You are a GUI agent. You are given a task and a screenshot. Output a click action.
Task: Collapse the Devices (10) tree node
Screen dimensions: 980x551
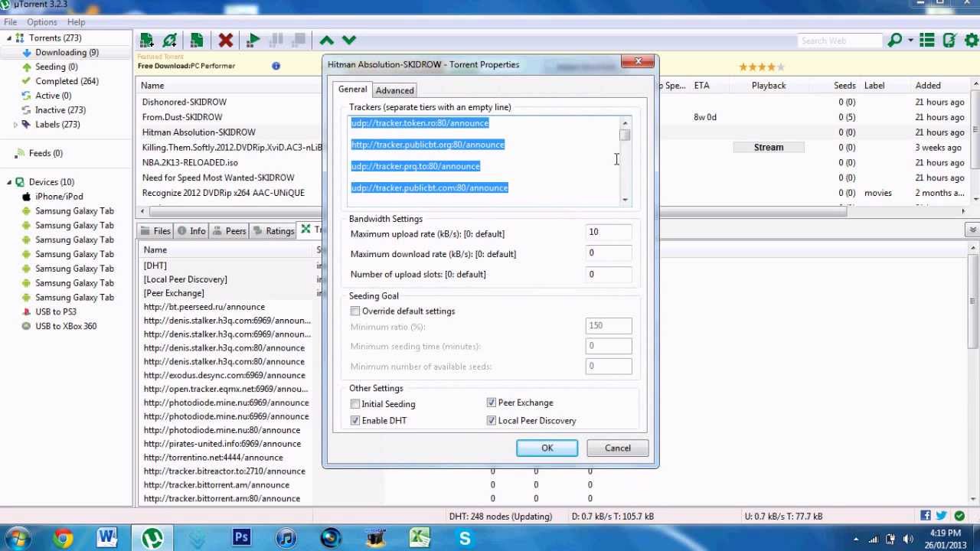pos(9,182)
